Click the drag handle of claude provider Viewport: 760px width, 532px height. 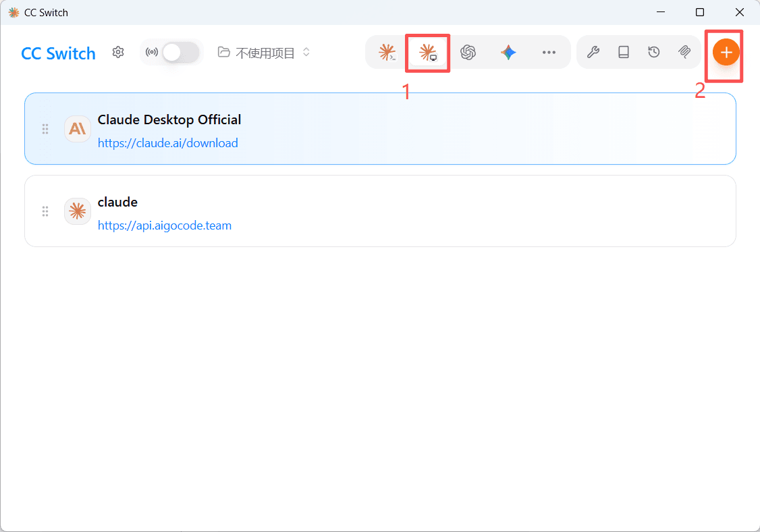[45, 211]
